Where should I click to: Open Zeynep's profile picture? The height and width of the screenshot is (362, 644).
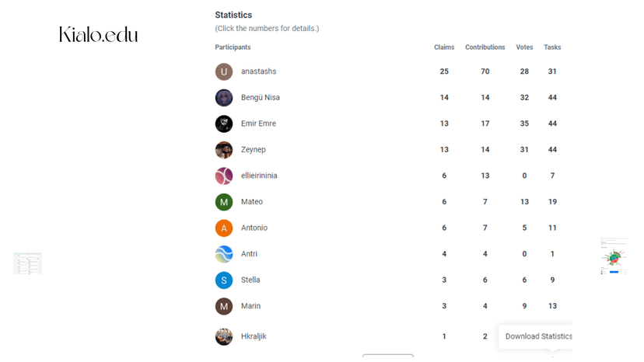click(x=224, y=150)
